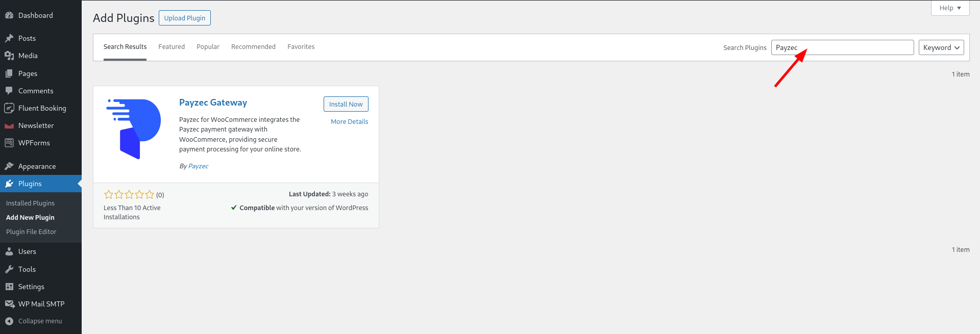Switch to the Popular tab
Image resolution: width=980 pixels, height=334 pixels.
[208, 46]
